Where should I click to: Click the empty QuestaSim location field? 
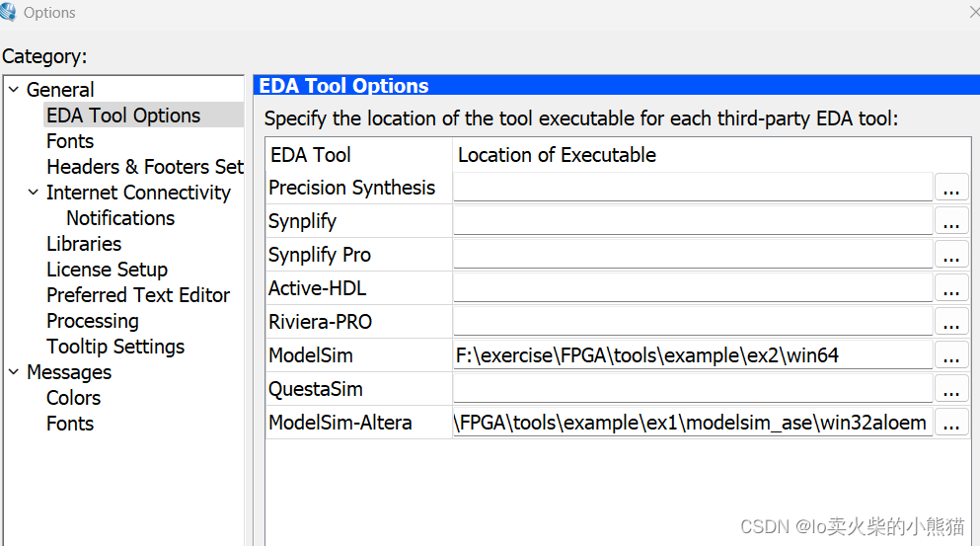coord(691,389)
